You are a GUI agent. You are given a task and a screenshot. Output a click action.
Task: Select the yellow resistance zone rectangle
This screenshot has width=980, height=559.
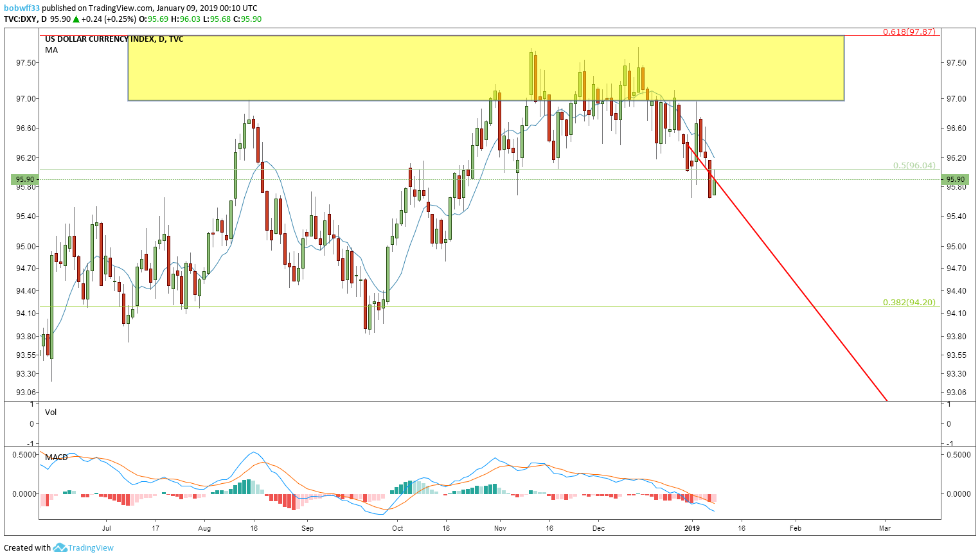tap(486, 68)
